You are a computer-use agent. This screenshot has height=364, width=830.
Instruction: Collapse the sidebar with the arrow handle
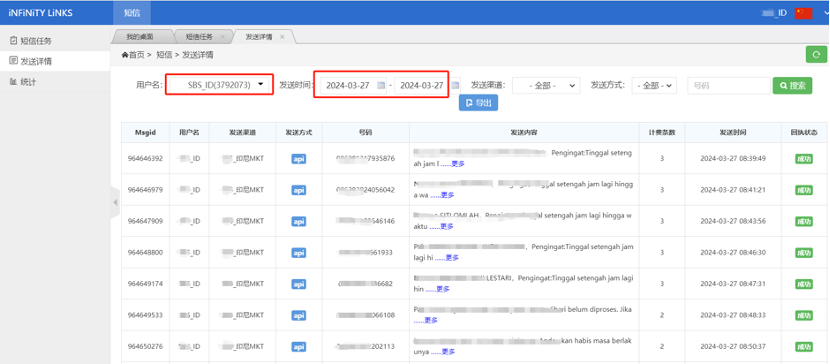point(115,202)
